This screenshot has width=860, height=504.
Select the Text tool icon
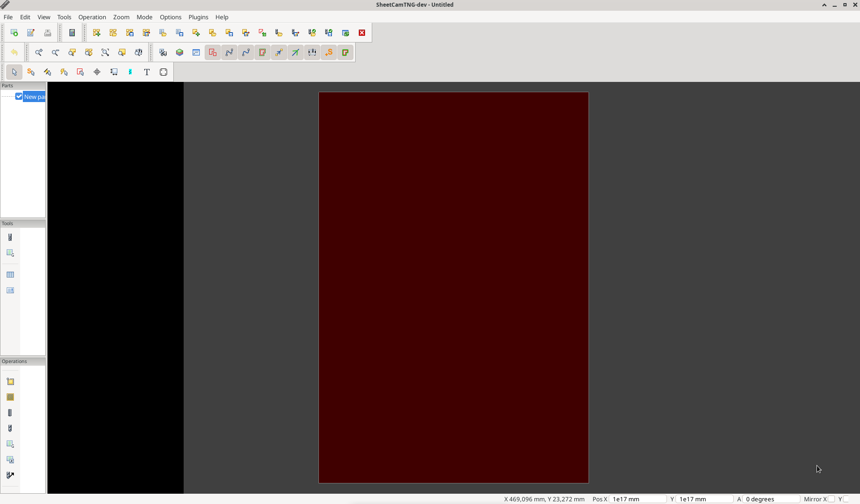(146, 72)
